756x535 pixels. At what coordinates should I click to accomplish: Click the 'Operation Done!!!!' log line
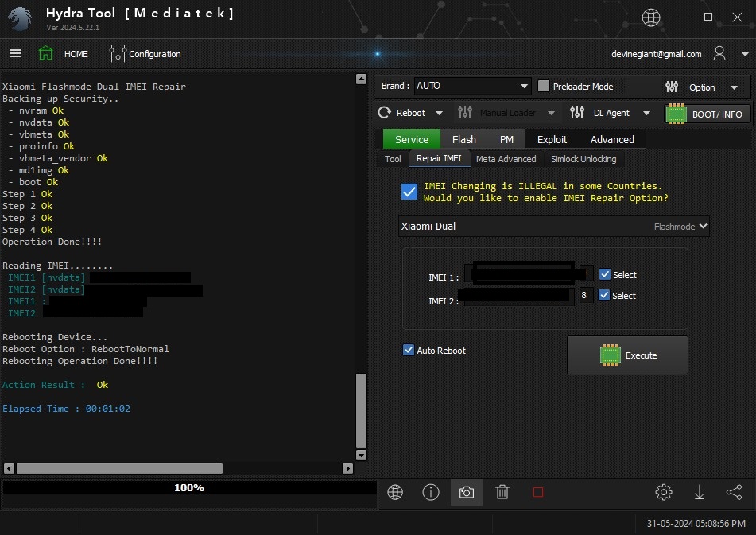click(52, 242)
